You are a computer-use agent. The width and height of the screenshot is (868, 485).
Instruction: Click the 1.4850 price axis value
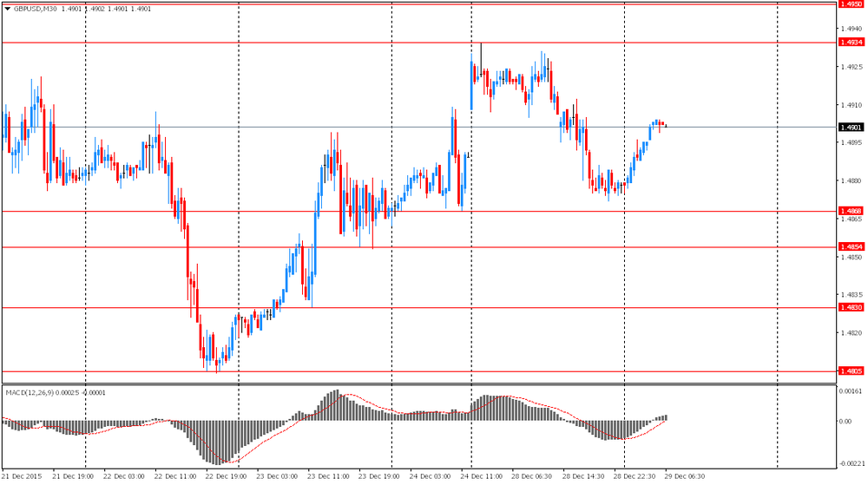[x=851, y=257]
